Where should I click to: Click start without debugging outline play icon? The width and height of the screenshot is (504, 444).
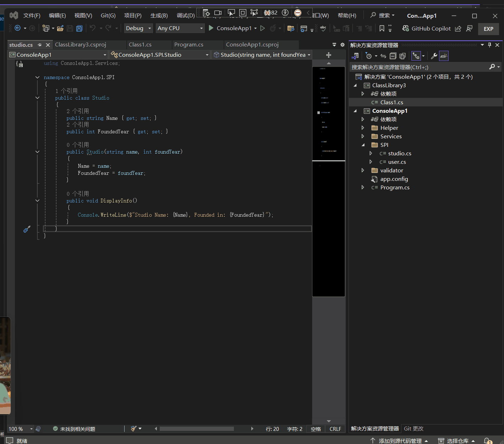[263, 28]
